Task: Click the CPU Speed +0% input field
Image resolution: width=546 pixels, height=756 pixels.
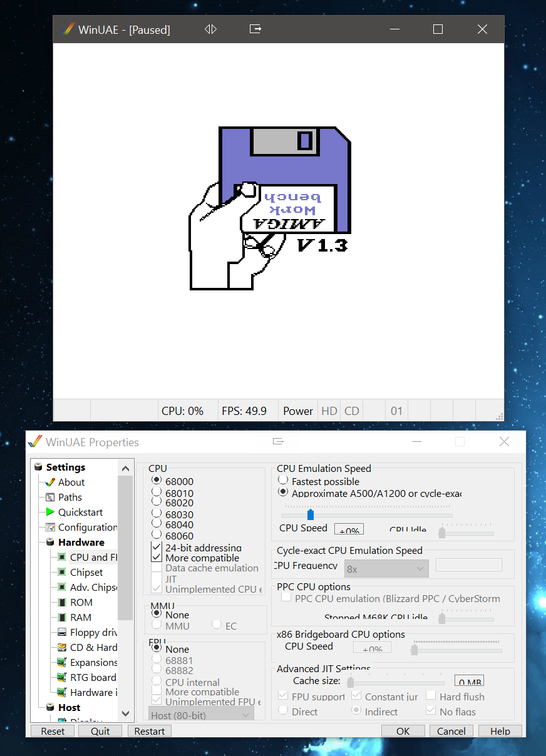Action: (x=349, y=529)
